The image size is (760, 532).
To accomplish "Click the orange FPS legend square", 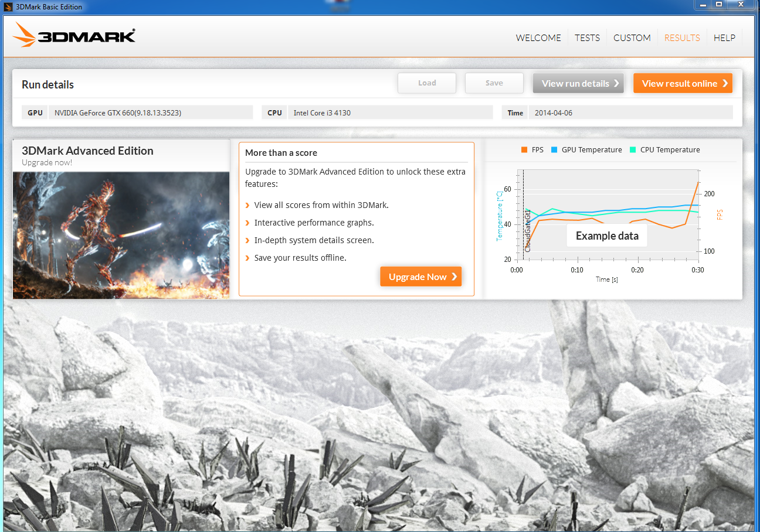I will coord(524,150).
